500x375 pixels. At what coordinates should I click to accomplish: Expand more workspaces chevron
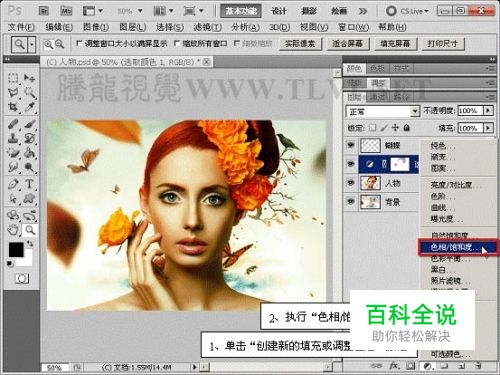[363, 11]
